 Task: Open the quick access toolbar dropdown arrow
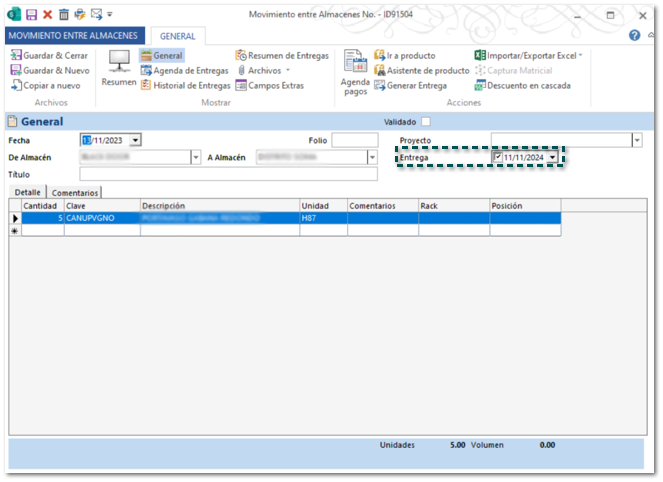110,15
